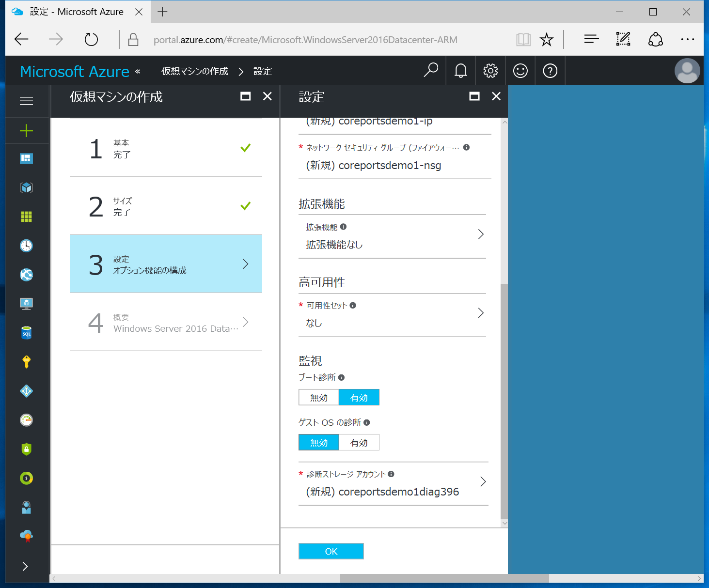Maximize the 設定 blade
This screenshot has height=588, width=709.
(x=474, y=96)
